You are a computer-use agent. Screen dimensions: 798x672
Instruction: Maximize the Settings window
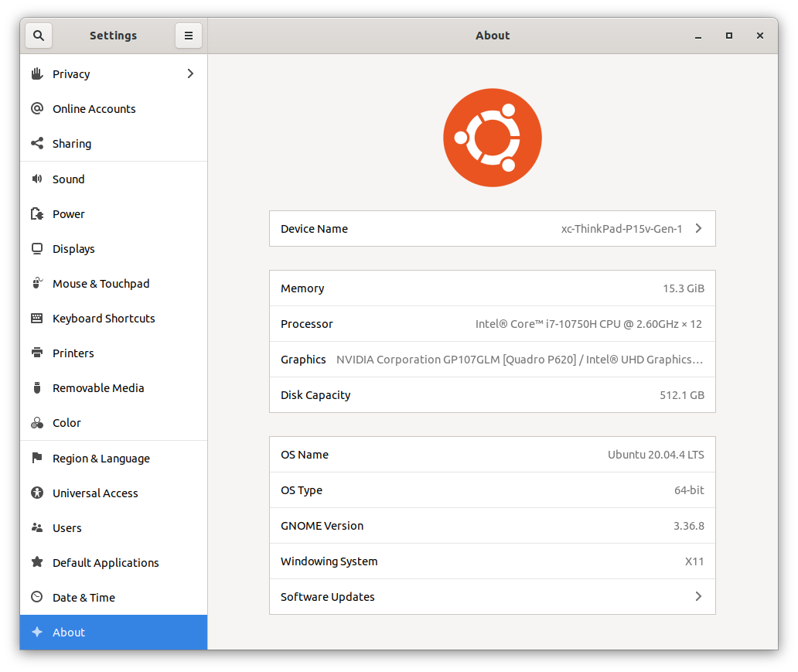point(728,36)
